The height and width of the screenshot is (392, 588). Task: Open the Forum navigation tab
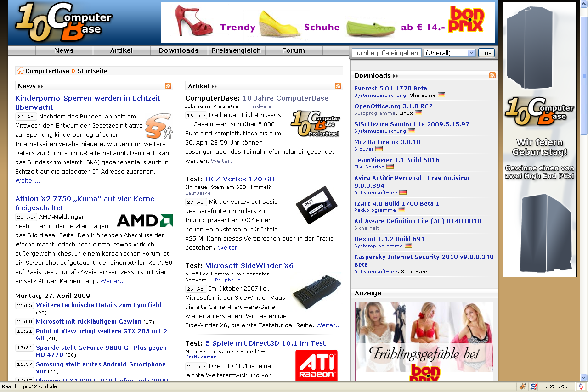[294, 50]
